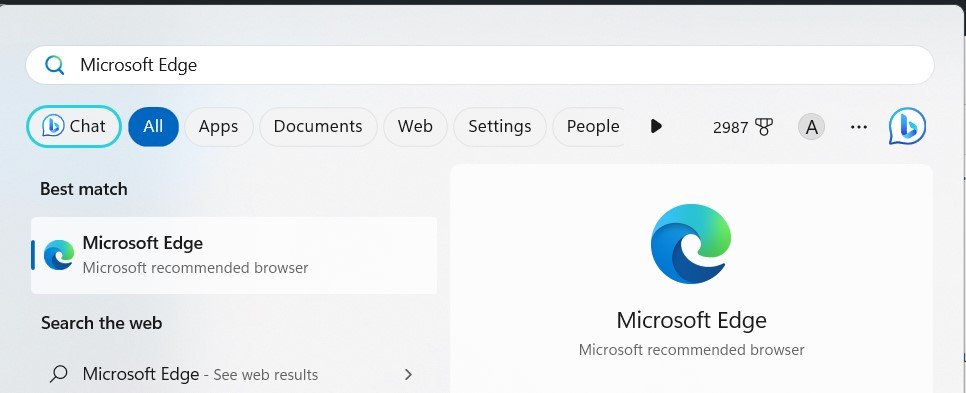Click the Search the web heading
Viewport: 966px width, 393px height.
(x=102, y=323)
